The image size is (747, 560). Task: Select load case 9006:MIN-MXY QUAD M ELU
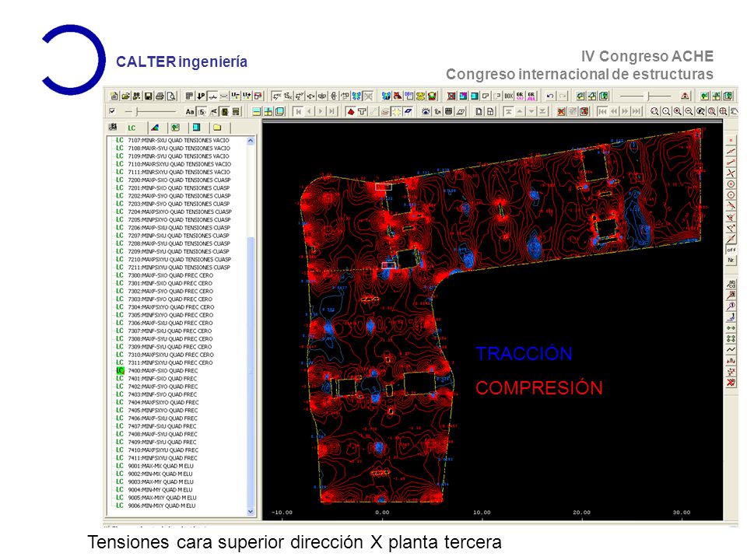tap(156, 506)
